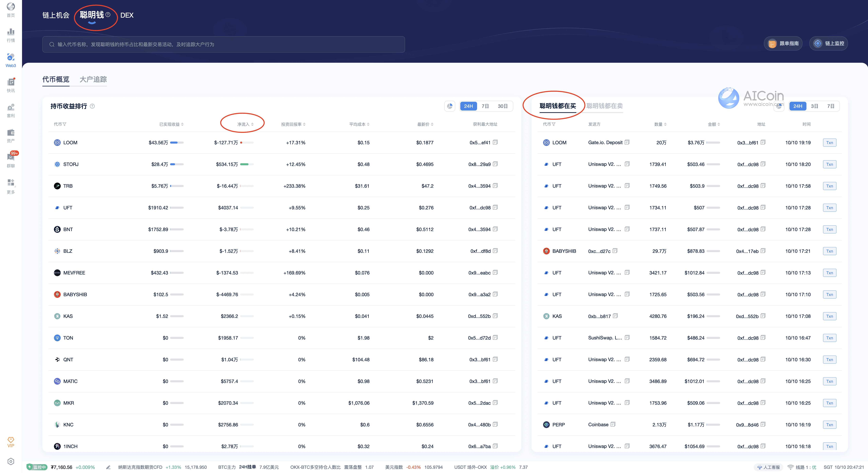Click the 监控中 monitoring badge
This screenshot has height=473, width=868.
[x=37, y=467]
